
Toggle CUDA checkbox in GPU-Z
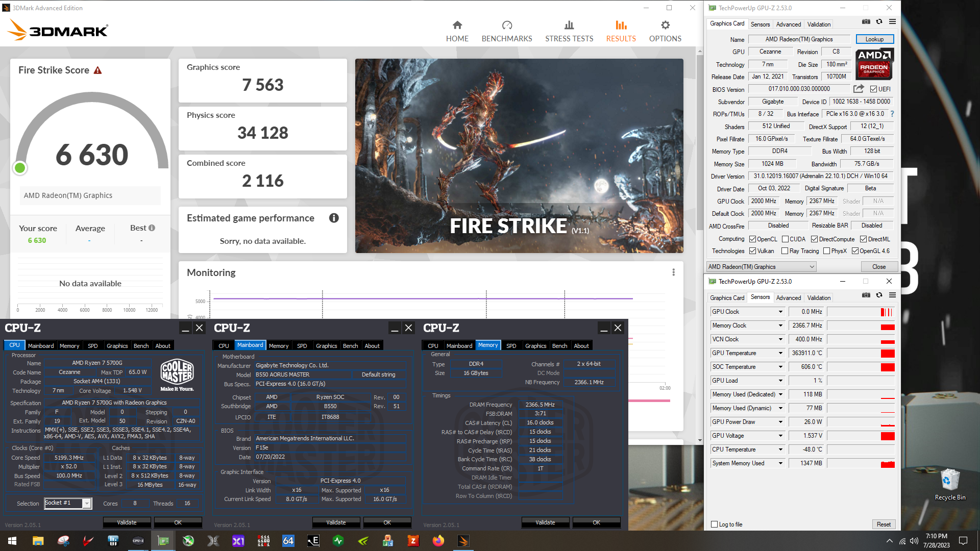pyautogui.click(x=785, y=239)
